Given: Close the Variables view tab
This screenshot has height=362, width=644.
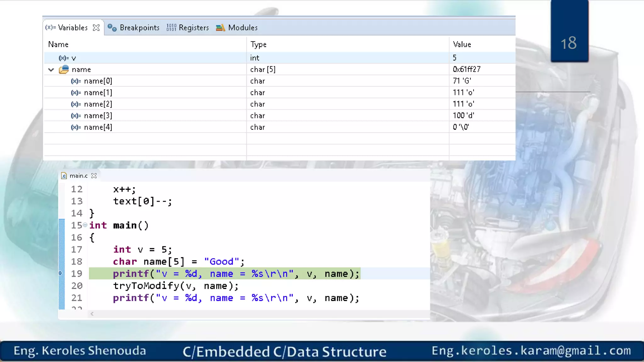Looking at the screenshot, I should click(x=96, y=28).
